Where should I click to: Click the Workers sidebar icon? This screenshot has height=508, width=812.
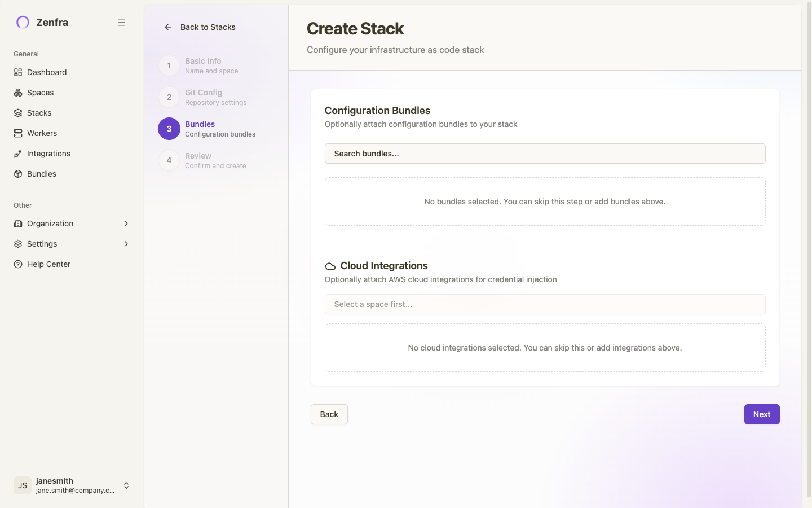click(18, 133)
